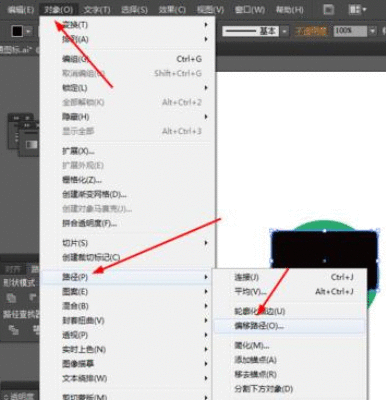Image resolution: width=386 pixels, height=400 pixels.
Task: Open the 图像描摹 submenu
Action: [127, 364]
